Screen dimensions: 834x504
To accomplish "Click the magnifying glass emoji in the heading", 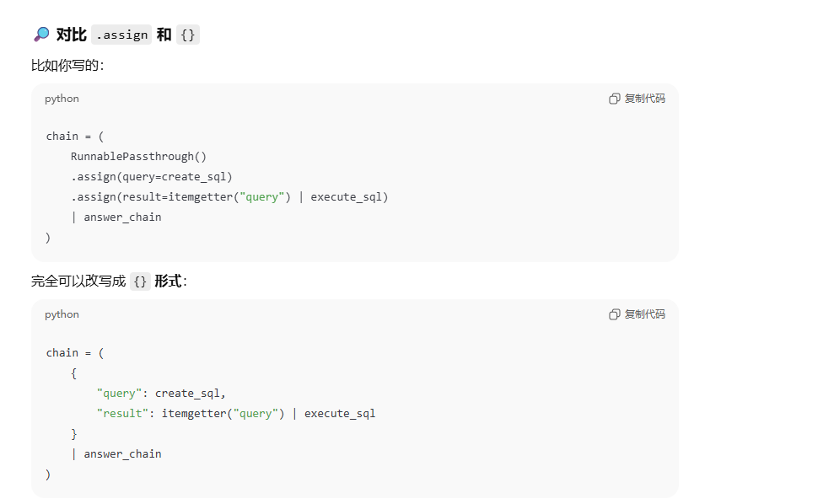I will click(41, 35).
